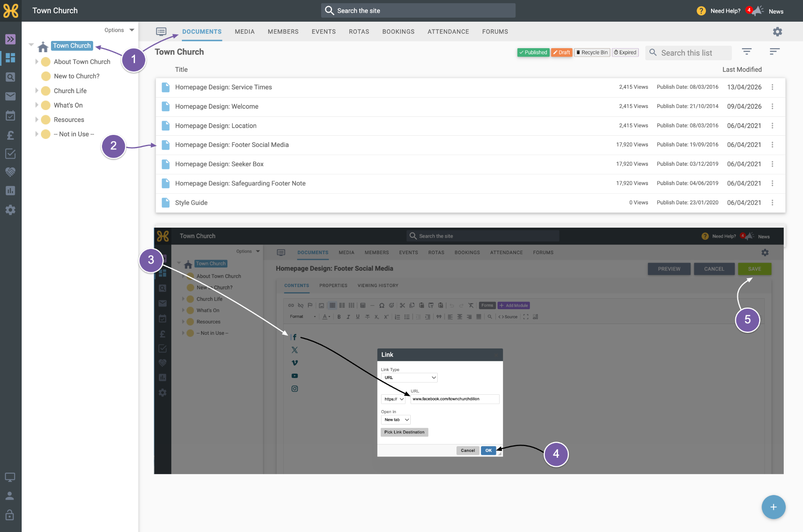Screen dimensions: 803x532
Task: Open the mail envelope icon in sidebar
Action: 10,96
